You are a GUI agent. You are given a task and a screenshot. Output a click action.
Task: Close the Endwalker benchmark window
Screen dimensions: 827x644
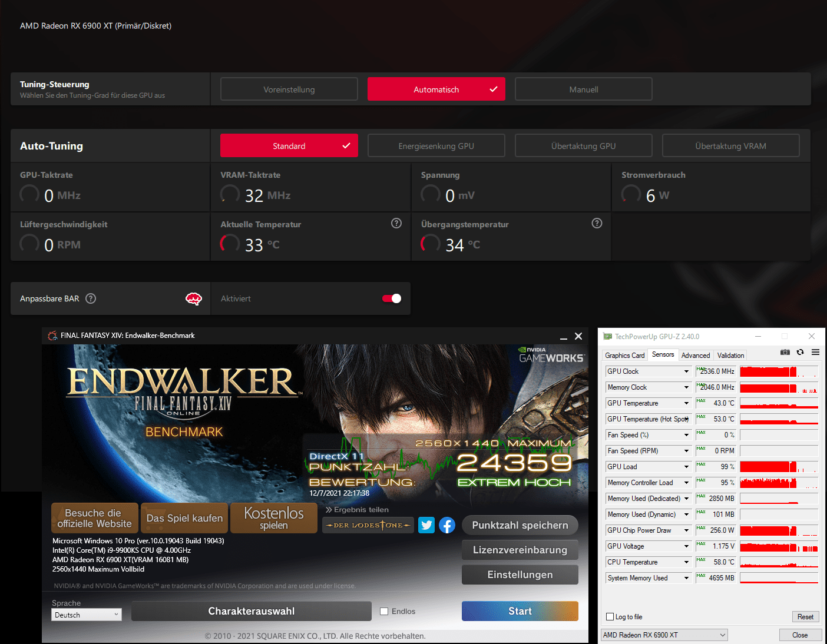click(x=578, y=336)
